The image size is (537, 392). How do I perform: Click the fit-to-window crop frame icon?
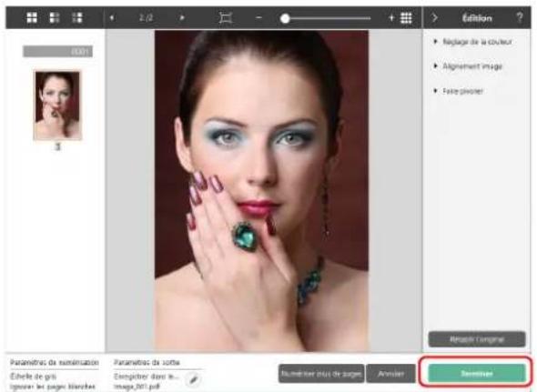pyautogui.click(x=226, y=18)
